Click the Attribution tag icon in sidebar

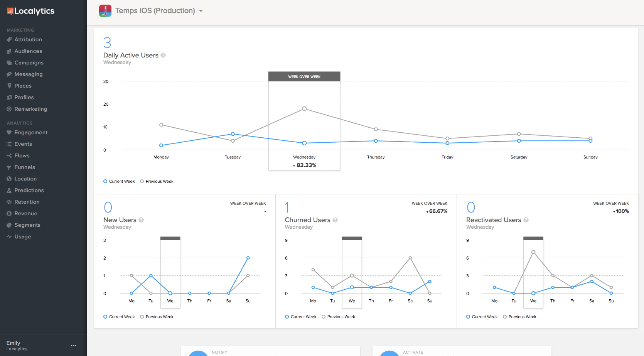click(x=9, y=39)
